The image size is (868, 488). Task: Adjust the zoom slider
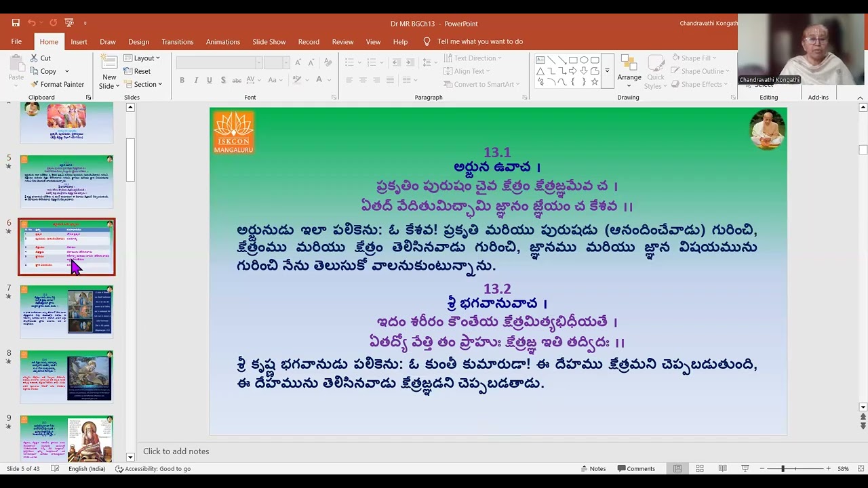point(783,468)
